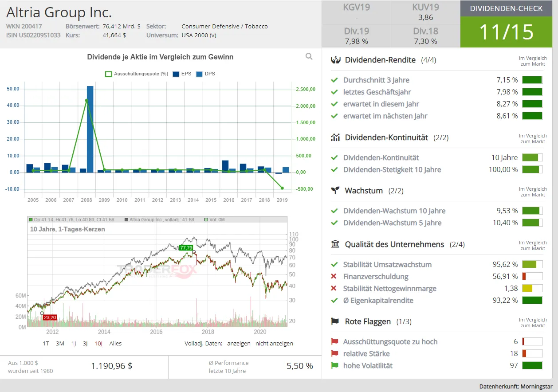Switch price chart to 3M range
This screenshot has height=392, width=558.
pyautogui.click(x=60, y=343)
